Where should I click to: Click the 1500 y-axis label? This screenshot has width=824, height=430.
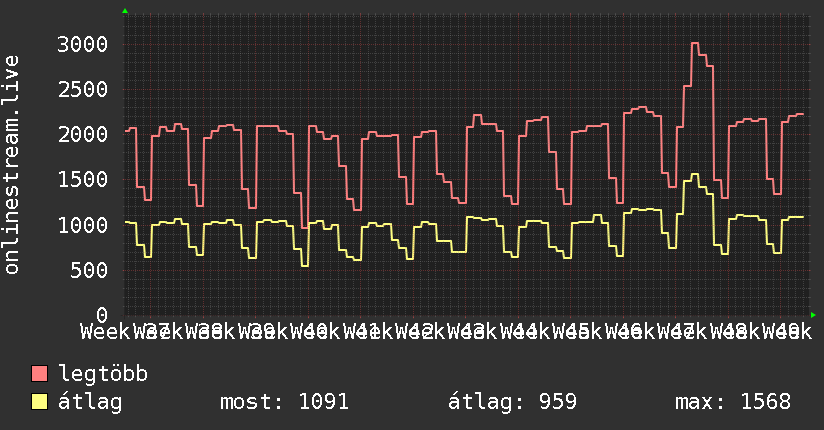[x=83, y=180]
